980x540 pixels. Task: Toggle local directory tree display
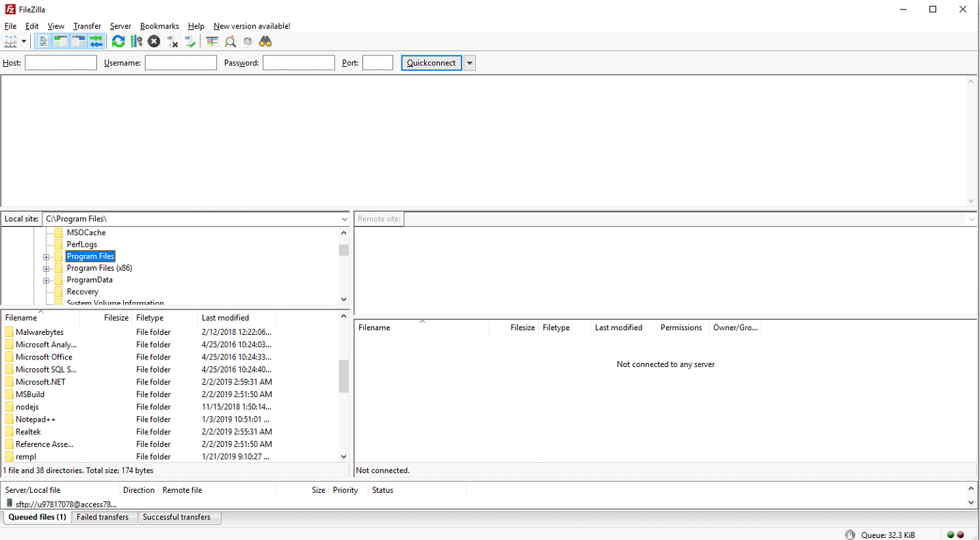pyautogui.click(x=60, y=42)
